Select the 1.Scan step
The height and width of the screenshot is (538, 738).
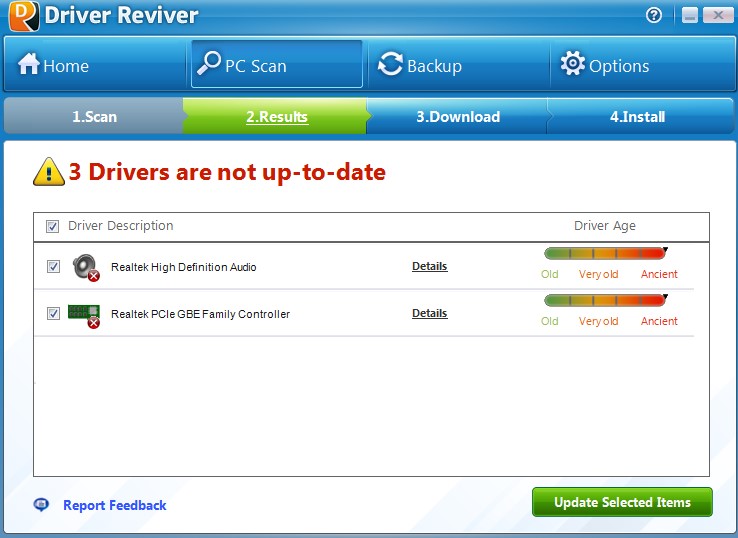point(94,116)
